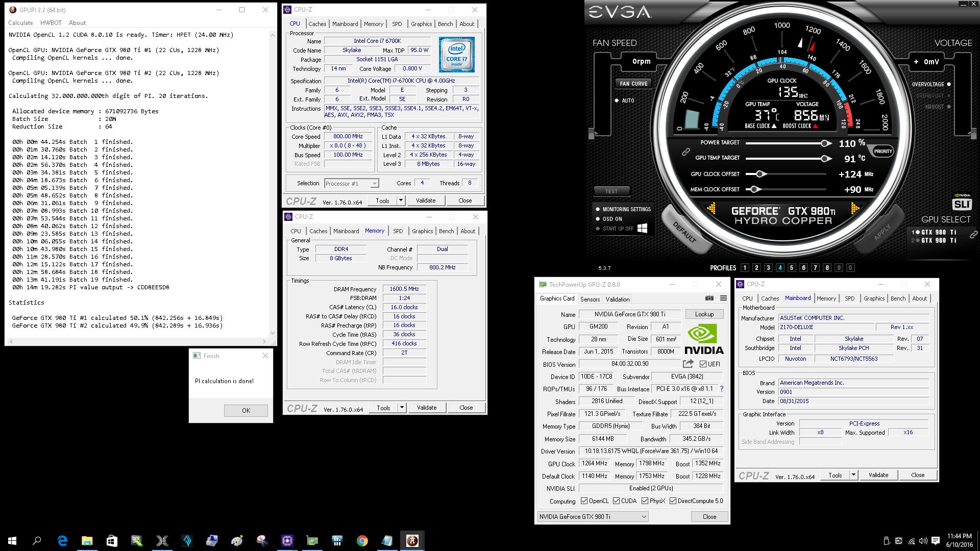Image resolution: width=980 pixels, height=551 pixels.
Task: Click Windows Start button
Action: [12, 541]
